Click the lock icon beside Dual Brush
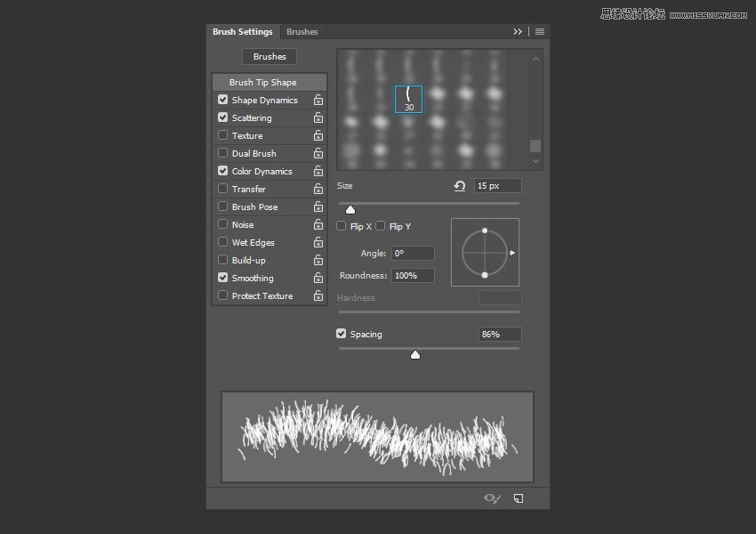This screenshot has width=756, height=534. tap(318, 153)
